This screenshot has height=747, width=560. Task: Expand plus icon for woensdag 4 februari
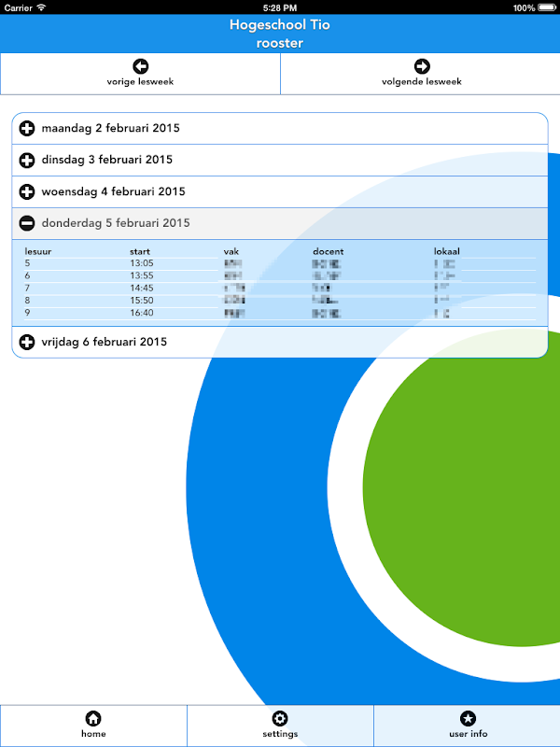[x=27, y=191]
